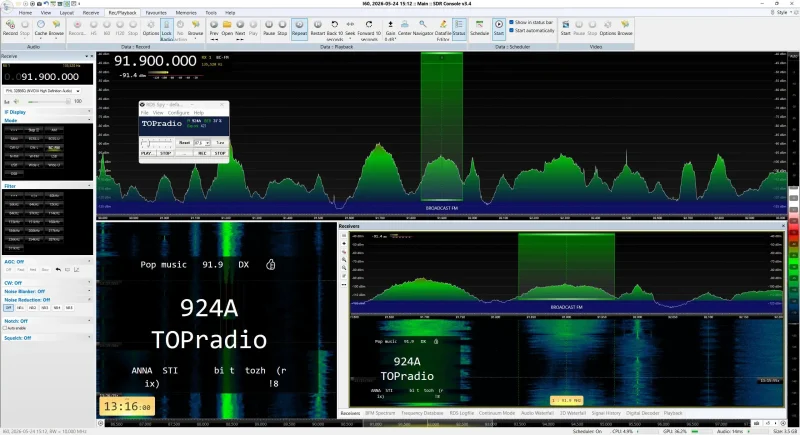This screenshot has height=435, width=800.
Task: Open the Signal History tab
Action: (x=606, y=413)
